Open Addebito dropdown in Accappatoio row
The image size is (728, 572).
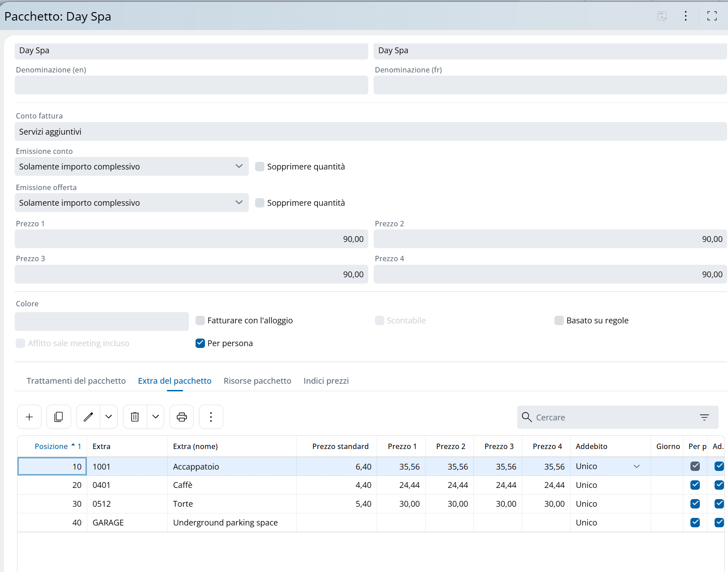pyautogui.click(x=636, y=466)
